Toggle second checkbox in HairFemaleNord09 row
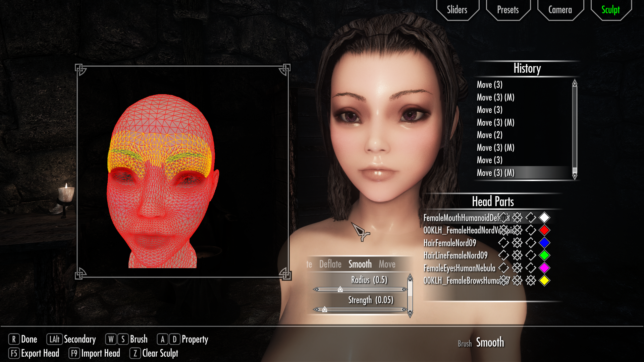This screenshot has height=362, width=644. [517, 243]
